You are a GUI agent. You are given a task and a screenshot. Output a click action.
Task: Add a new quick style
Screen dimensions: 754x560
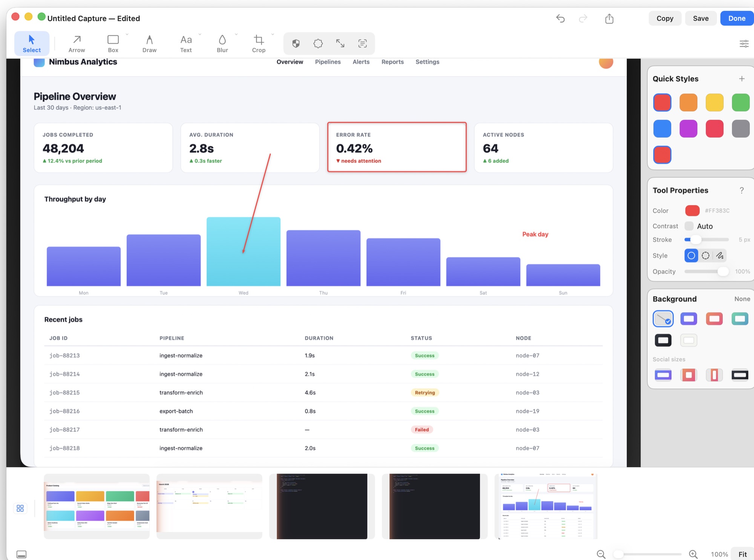(742, 79)
